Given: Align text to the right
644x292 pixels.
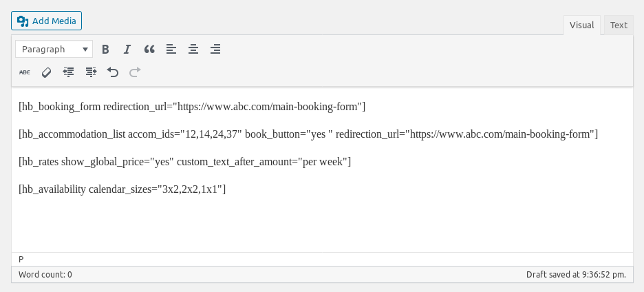Looking at the screenshot, I should (215, 49).
